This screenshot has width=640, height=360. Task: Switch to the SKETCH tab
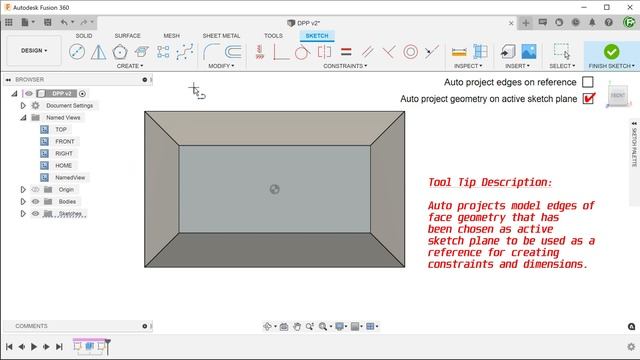pyautogui.click(x=317, y=36)
